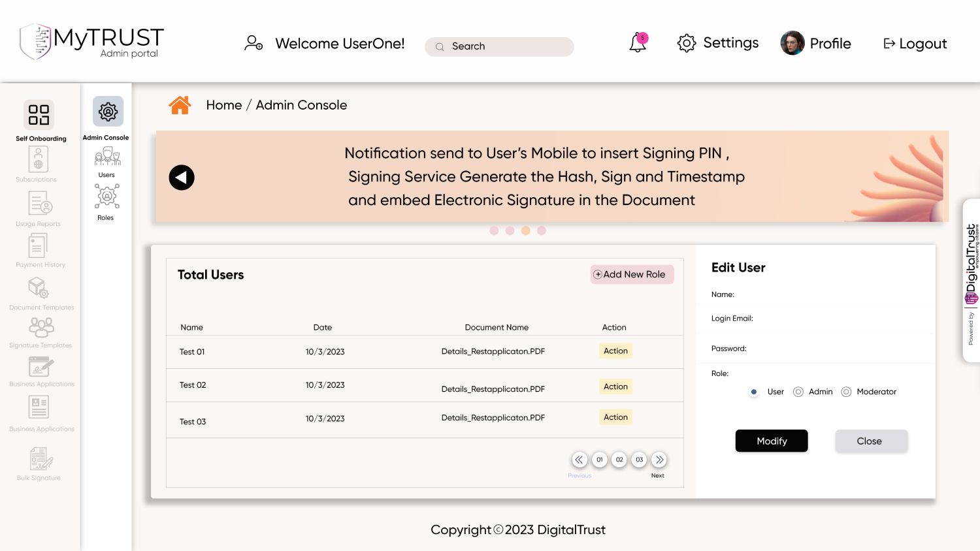This screenshot has width=980, height=551.
Task: Go to previous banner slide arrow
Action: (x=182, y=178)
